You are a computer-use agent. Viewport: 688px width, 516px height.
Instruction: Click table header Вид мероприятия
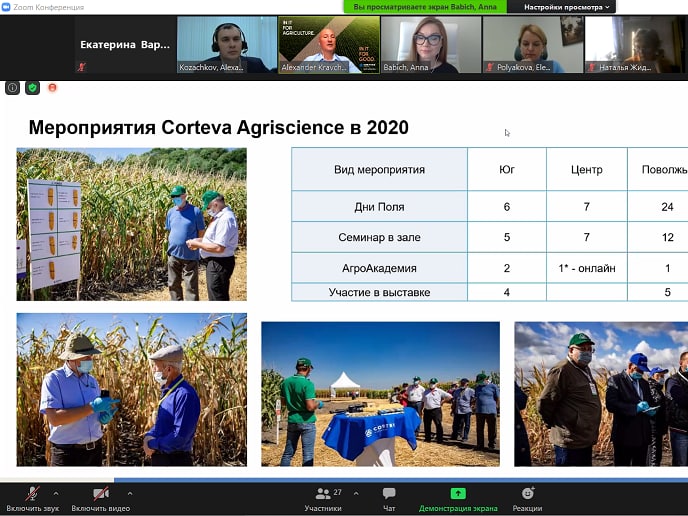[x=380, y=169]
